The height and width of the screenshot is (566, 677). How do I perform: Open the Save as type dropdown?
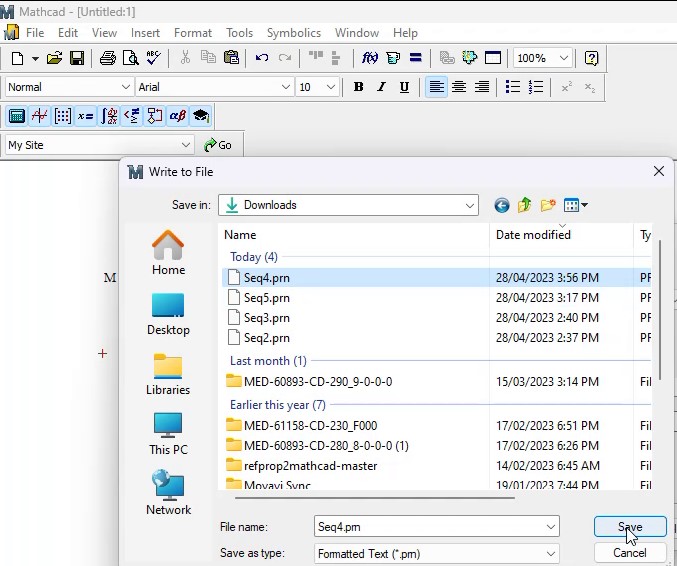(x=551, y=553)
